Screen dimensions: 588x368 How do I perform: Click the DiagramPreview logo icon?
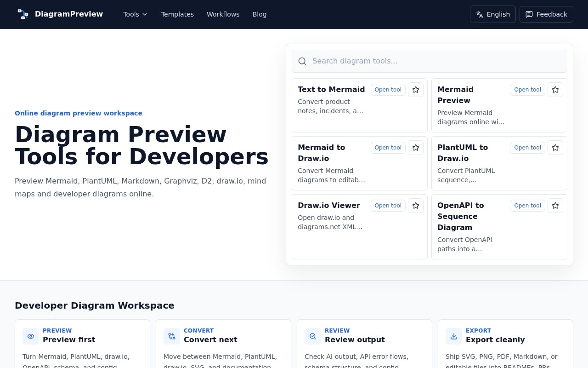click(x=23, y=14)
